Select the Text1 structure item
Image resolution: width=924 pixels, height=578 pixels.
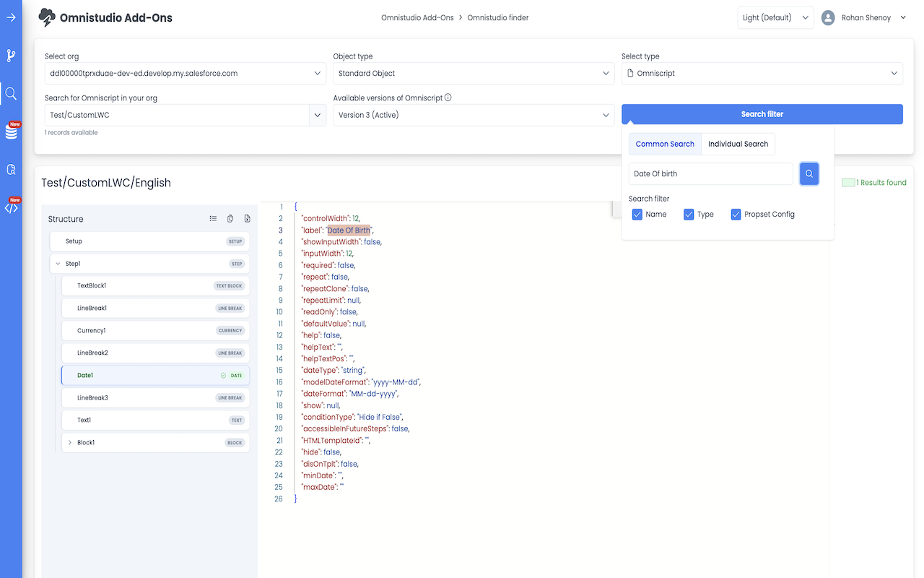coord(156,420)
